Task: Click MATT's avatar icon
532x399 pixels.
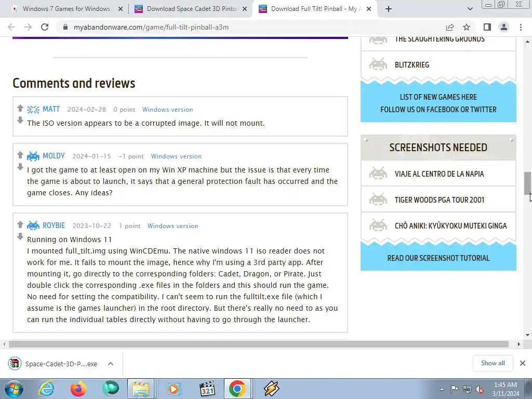Action: click(33, 109)
